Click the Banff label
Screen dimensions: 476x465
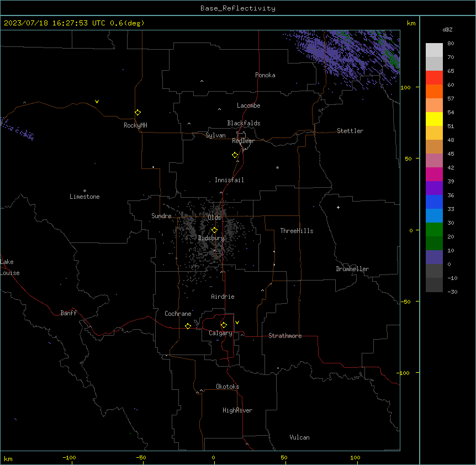pyautogui.click(x=68, y=313)
